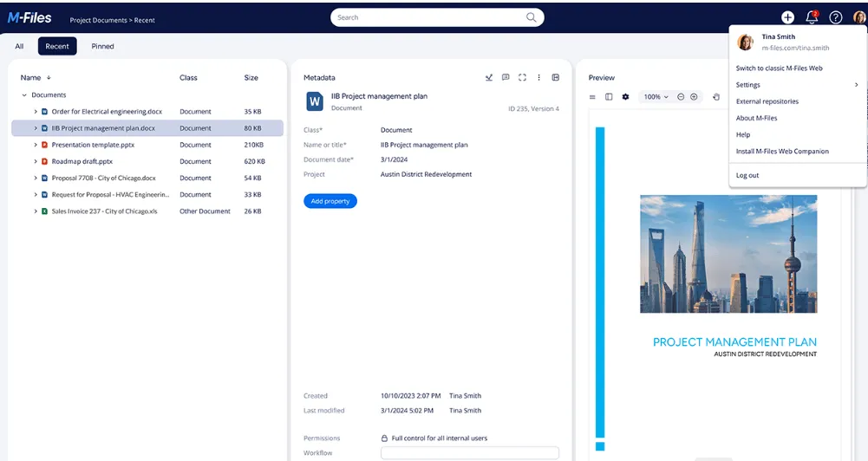Select the hand pan tool in Preview
The image size is (868, 461).
pyautogui.click(x=715, y=97)
